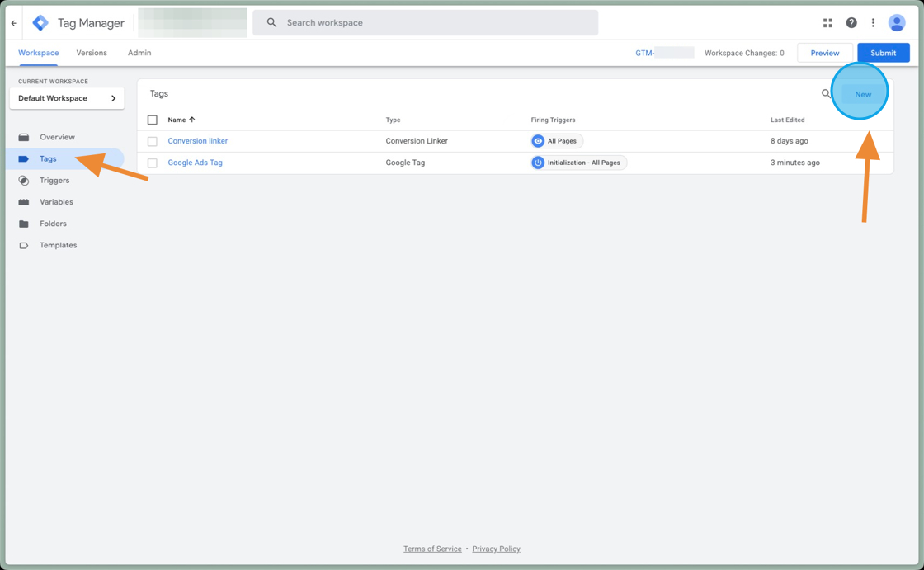
Task: Select the Folders sidebar item
Action: pyautogui.click(x=53, y=223)
